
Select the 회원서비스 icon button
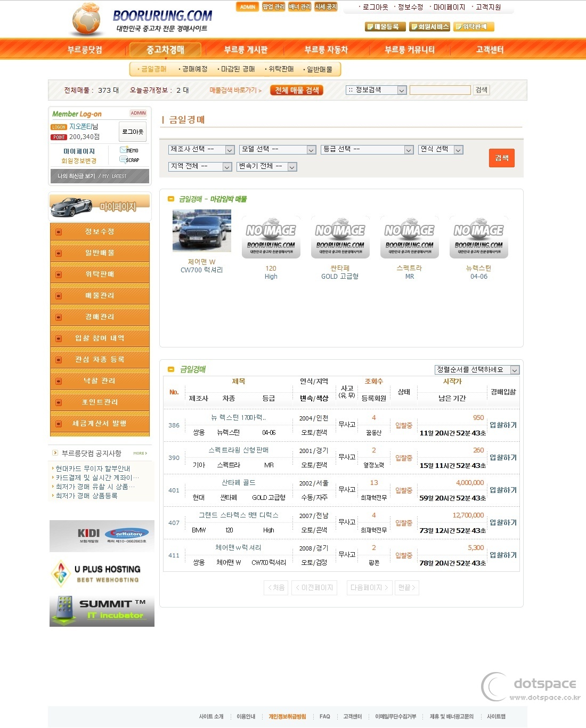pyautogui.click(x=429, y=26)
